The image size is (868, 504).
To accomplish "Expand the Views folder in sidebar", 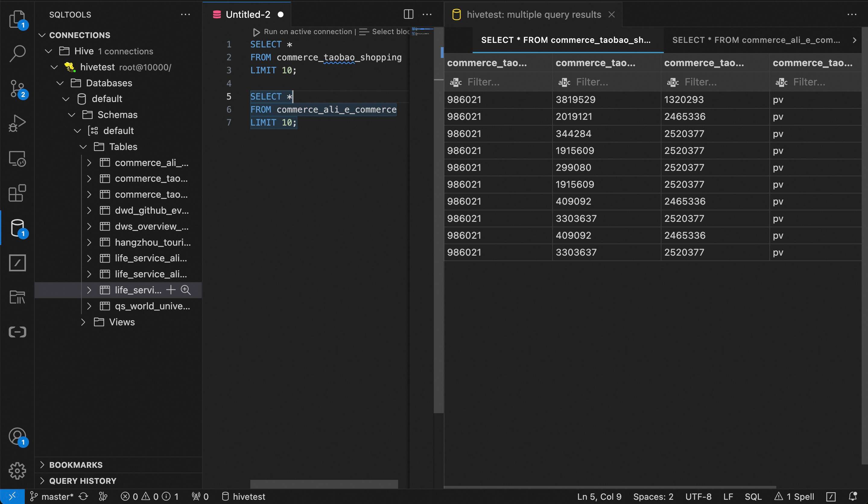I will pos(83,322).
